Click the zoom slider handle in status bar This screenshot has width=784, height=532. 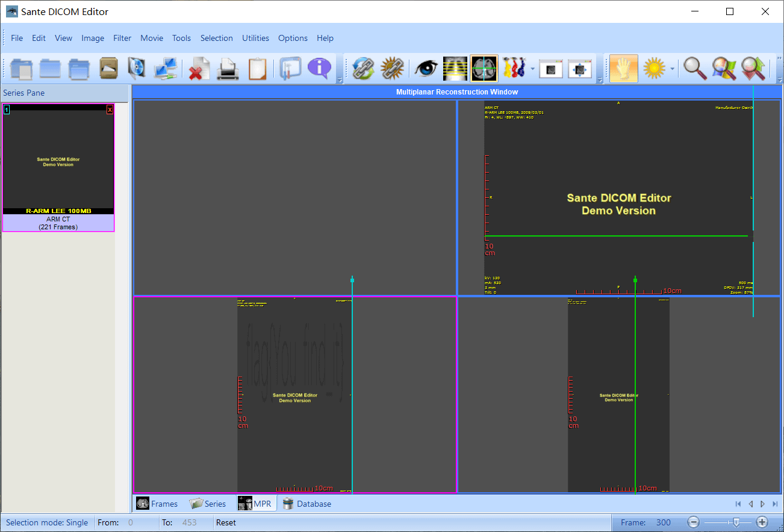click(736, 522)
